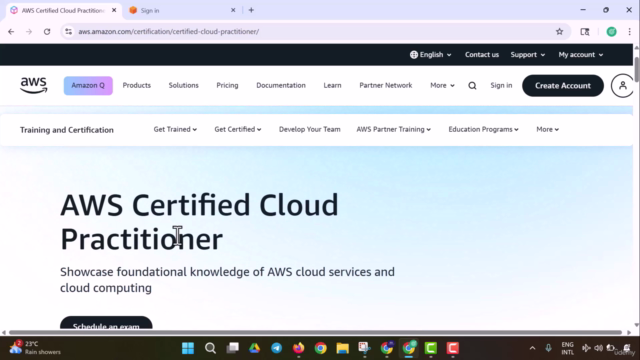View site information icon in address bar
The height and width of the screenshot is (360, 640).
[69, 31]
